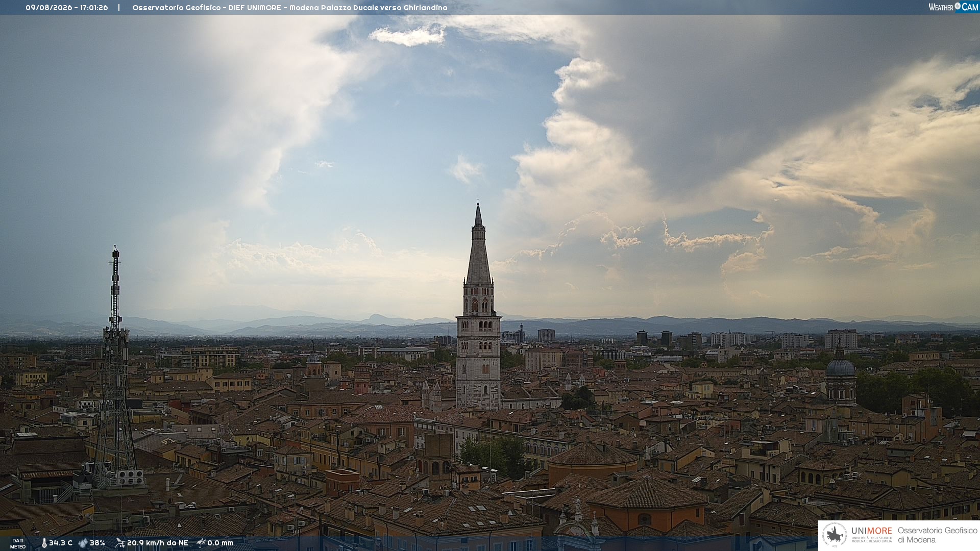Click the Osservatorio Geofisico di Modena text
Viewport: 980px width, 551px height.
click(938, 535)
